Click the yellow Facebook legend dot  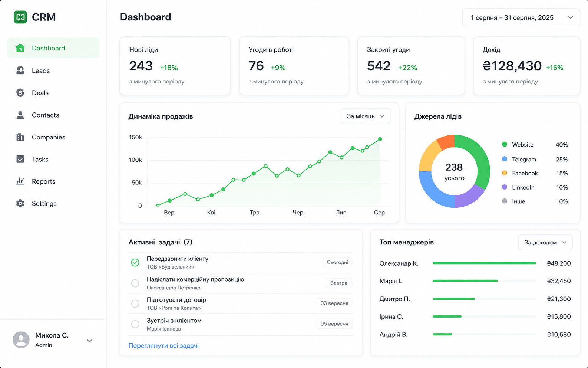[x=505, y=173]
